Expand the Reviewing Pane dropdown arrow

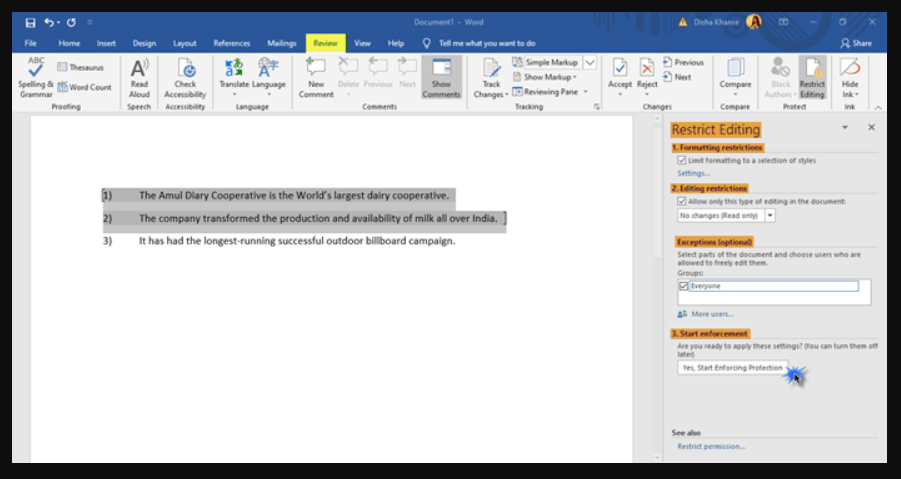[586, 92]
